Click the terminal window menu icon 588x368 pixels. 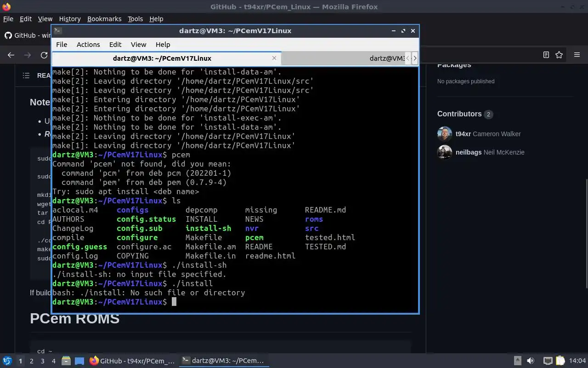(x=58, y=31)
